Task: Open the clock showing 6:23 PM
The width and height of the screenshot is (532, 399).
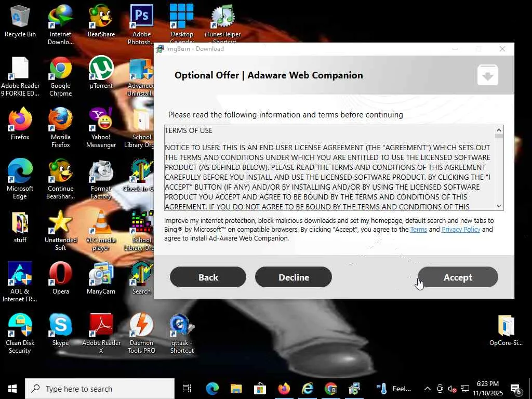Action: point(487,389)
